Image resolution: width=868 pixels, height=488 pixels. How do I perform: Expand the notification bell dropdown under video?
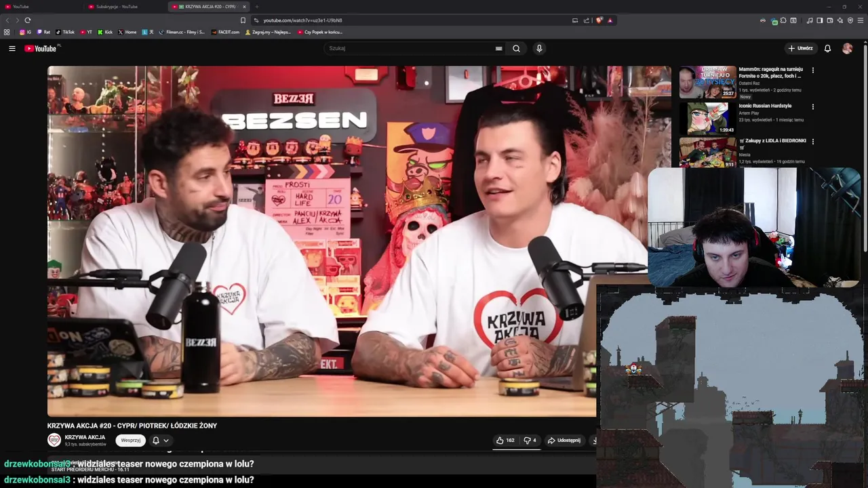pyautogui.click(x=161, y=440)
